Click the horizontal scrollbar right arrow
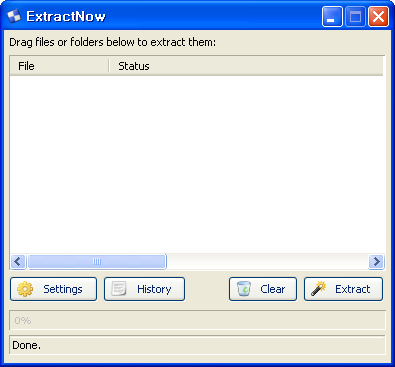The image size is (395, 367). [x=376, y=262]
